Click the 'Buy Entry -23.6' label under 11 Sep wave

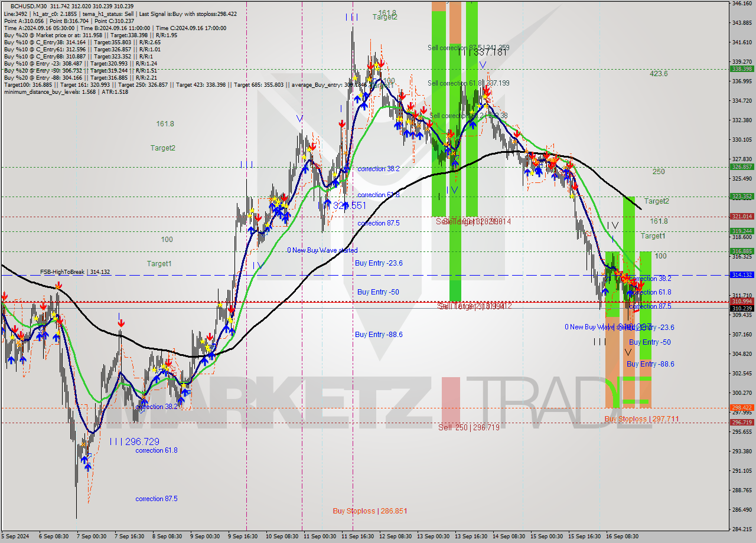pos(379,263)
